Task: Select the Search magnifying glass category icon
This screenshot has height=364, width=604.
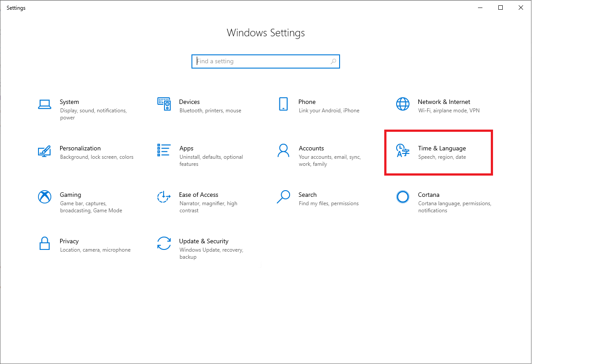Action: 283,197
